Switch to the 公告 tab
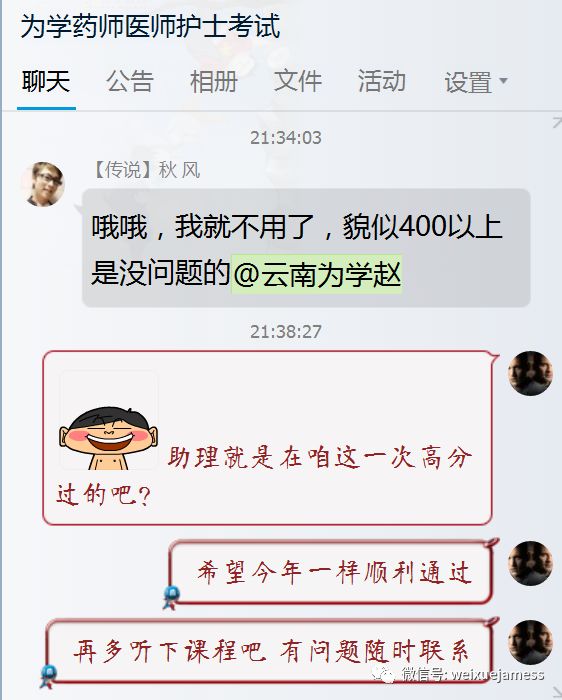The width and height of the screenshot is (562, 700). [130, 82]
